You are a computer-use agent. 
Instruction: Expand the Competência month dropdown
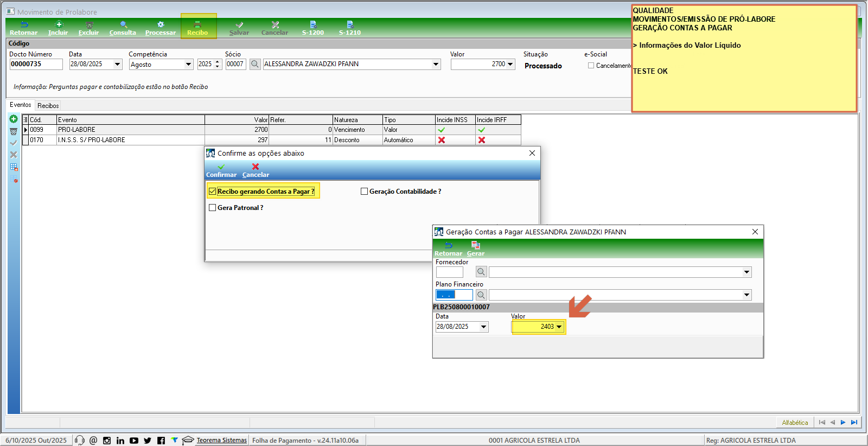click(x=188, y=65)
